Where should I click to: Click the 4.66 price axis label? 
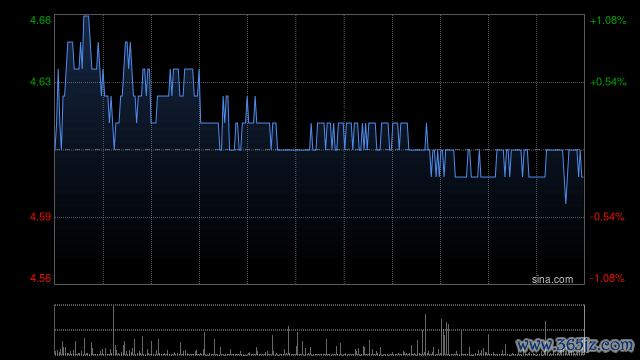pos(40,20)
